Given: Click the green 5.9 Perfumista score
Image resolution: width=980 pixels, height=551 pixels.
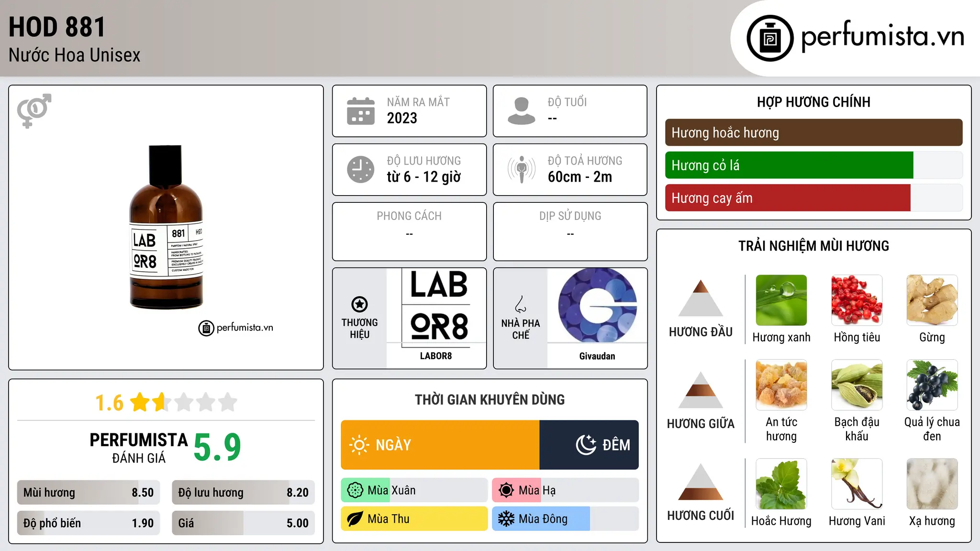Looking at the screenshot, I should coord(217,447).
